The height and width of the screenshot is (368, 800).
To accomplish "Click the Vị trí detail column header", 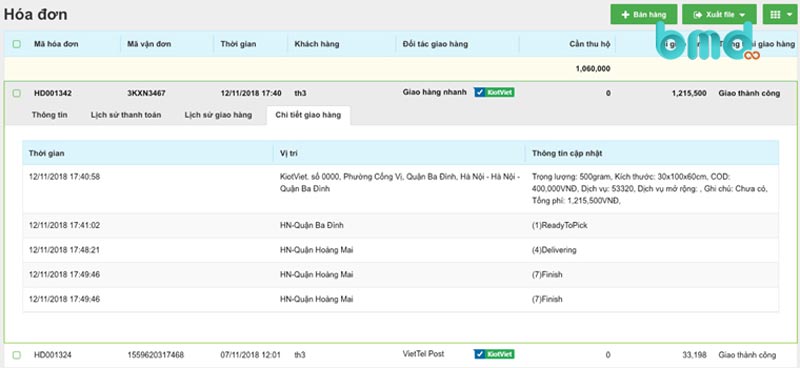I will click(289, 153).
